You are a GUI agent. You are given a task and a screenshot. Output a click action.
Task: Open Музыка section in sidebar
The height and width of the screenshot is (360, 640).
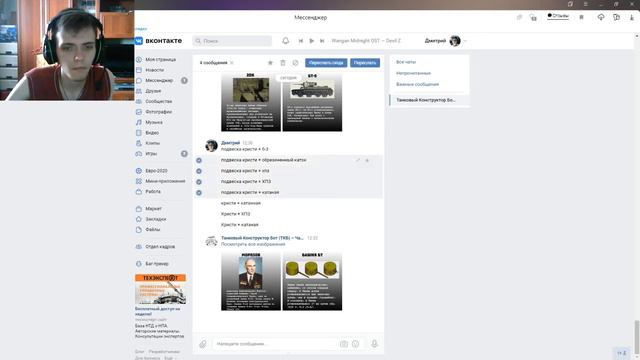pos(154,122)
